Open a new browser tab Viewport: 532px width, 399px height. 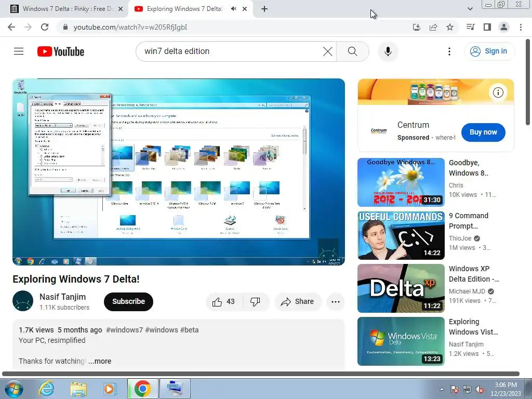click(x=264, y=9)
